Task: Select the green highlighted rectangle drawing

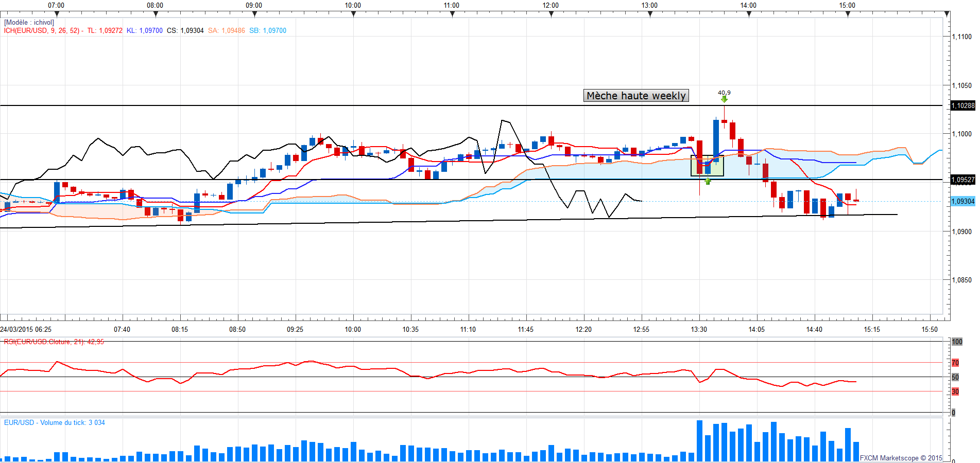Action: point(707,166)
